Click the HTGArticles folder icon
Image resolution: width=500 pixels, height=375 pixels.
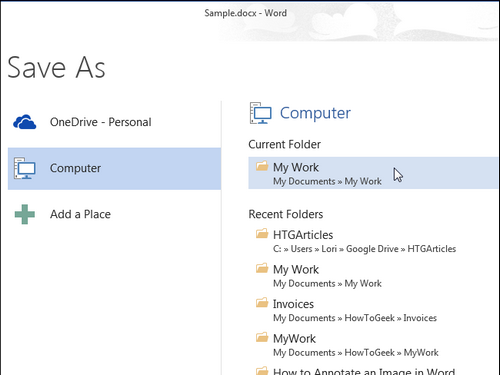click(262, 233)
